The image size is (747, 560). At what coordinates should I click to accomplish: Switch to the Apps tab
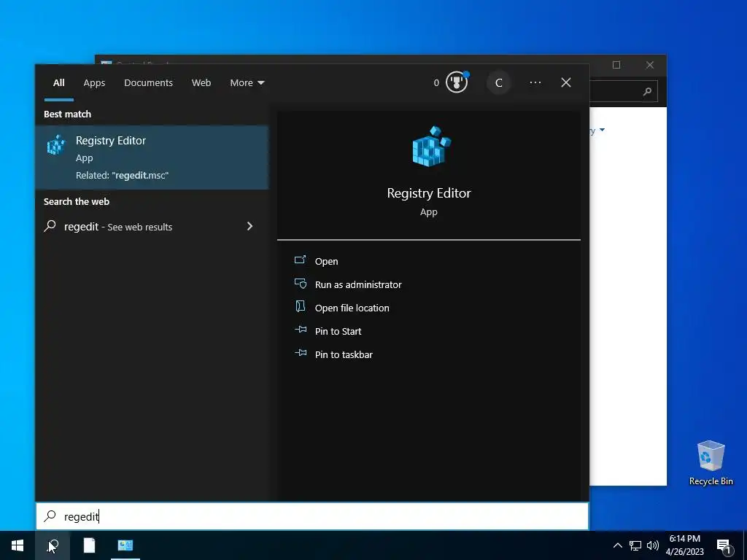[94, 83]
